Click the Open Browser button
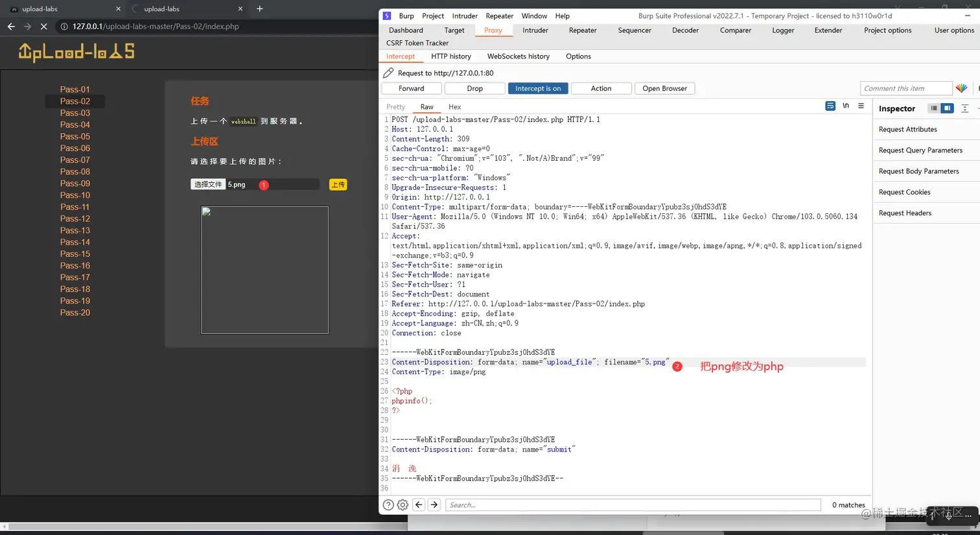 tap(665, 88)
